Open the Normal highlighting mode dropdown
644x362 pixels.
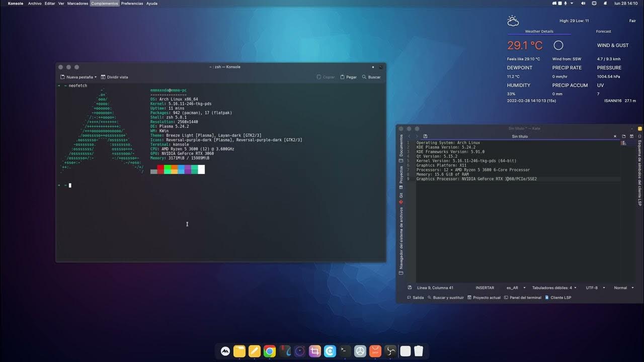(623, 288)
